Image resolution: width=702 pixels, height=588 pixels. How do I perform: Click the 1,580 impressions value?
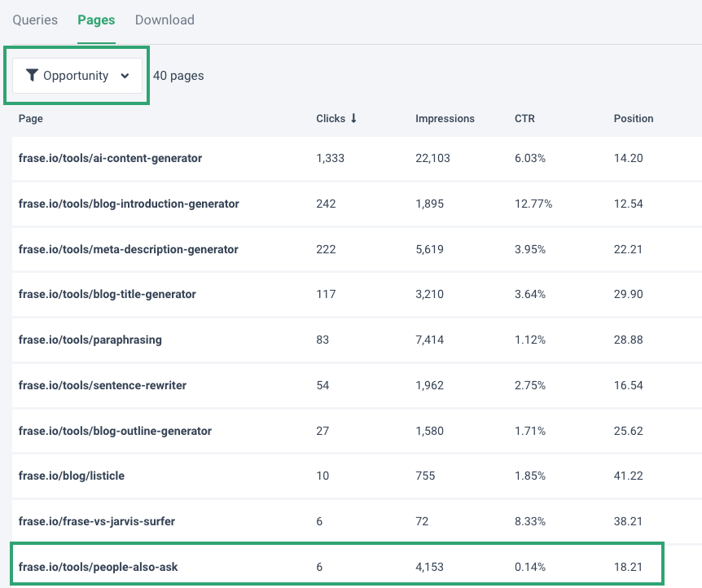coord(429,432)
